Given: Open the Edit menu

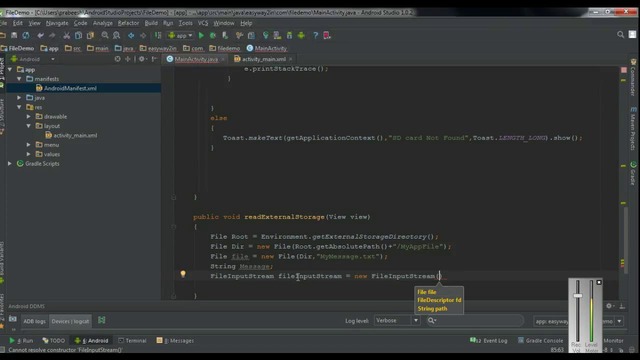Looking at the screenshot, I should [x=18, y=23].
